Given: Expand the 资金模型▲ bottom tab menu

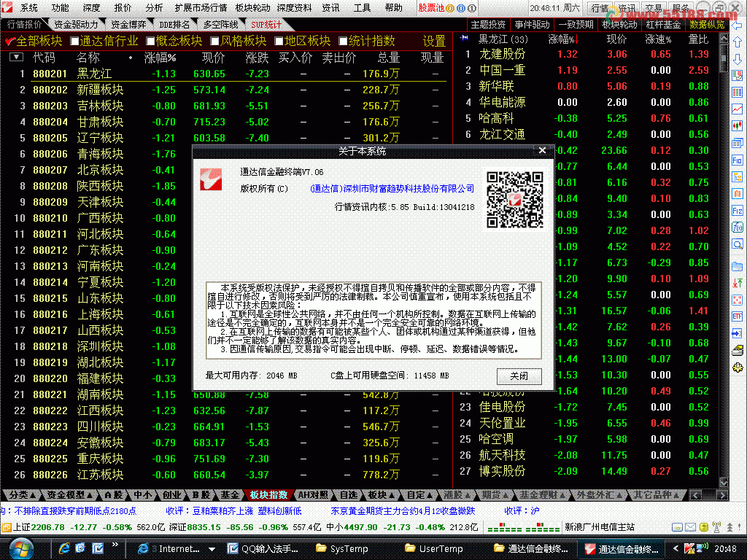Looking at the screenshot, I should pyautogui.click(x=69, y=495).
